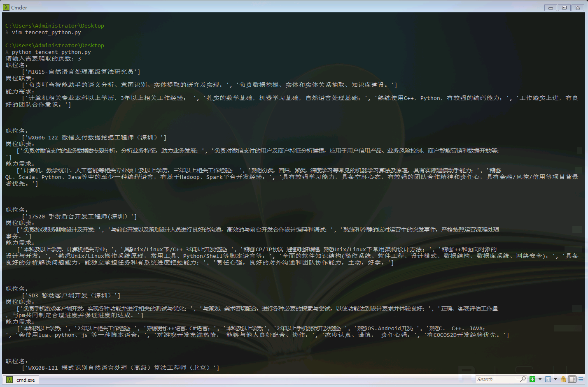Maximize the Cmder window
This screenshot has width=588, height=387.
(564, 7)
